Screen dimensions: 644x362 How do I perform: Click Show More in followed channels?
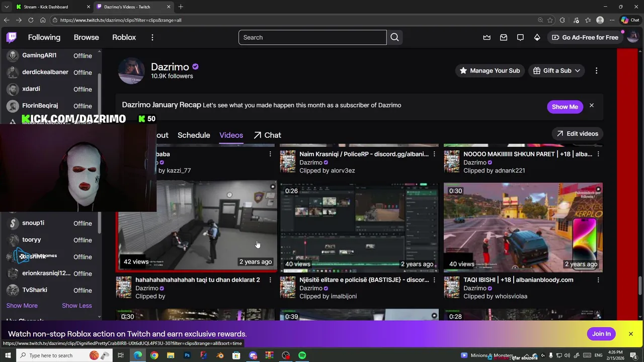click(x=22, y=305)
